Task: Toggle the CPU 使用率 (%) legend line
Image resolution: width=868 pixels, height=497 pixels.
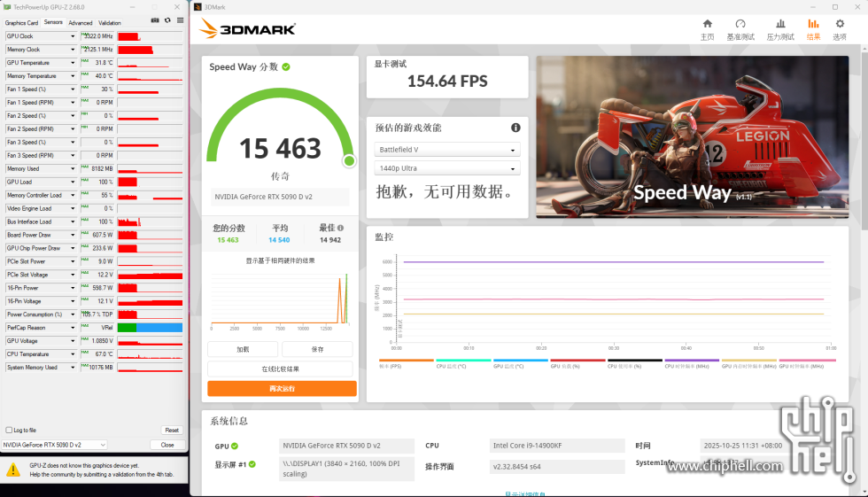Action: [x=634, y=363]
